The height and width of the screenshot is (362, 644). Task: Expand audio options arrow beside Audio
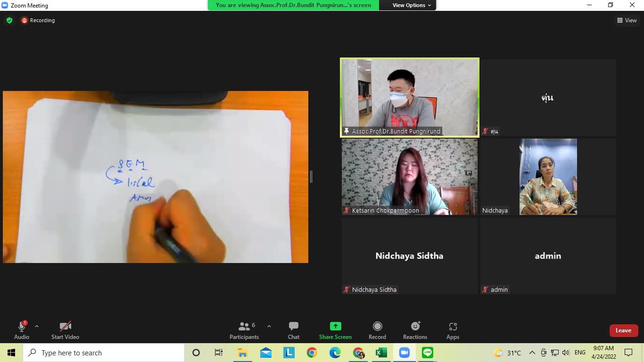37,326
